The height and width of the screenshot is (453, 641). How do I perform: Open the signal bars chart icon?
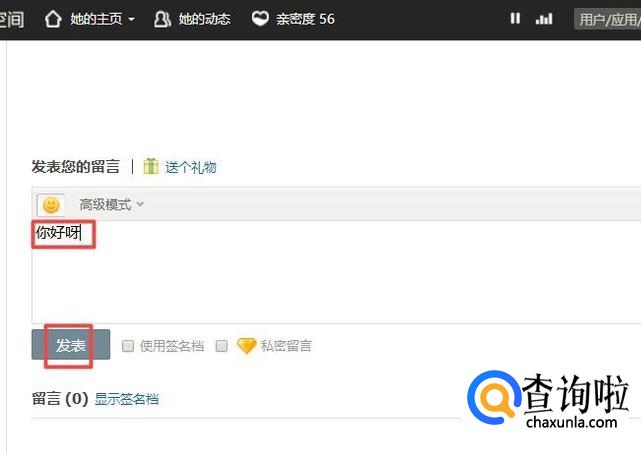pyautogui.click(x=544, y=18)
